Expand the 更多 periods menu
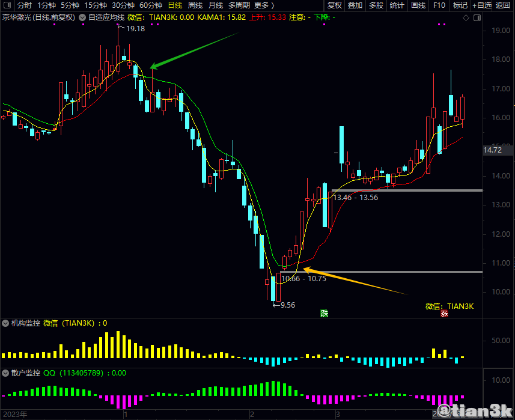Viewport: 515px width, 420px height. [x=264, y=5]
